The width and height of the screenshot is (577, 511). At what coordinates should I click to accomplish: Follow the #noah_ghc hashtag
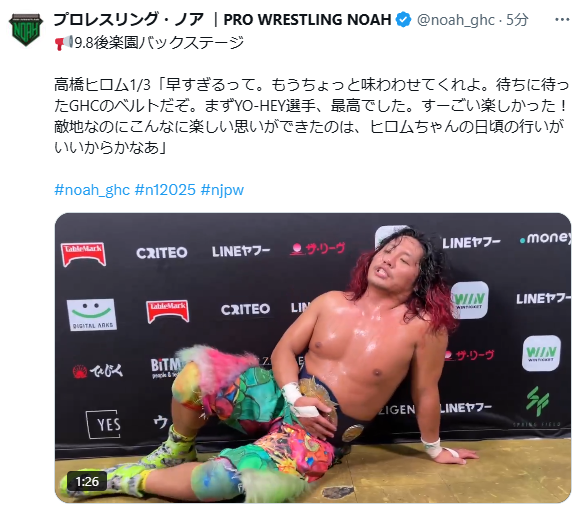tap(92, 190)
